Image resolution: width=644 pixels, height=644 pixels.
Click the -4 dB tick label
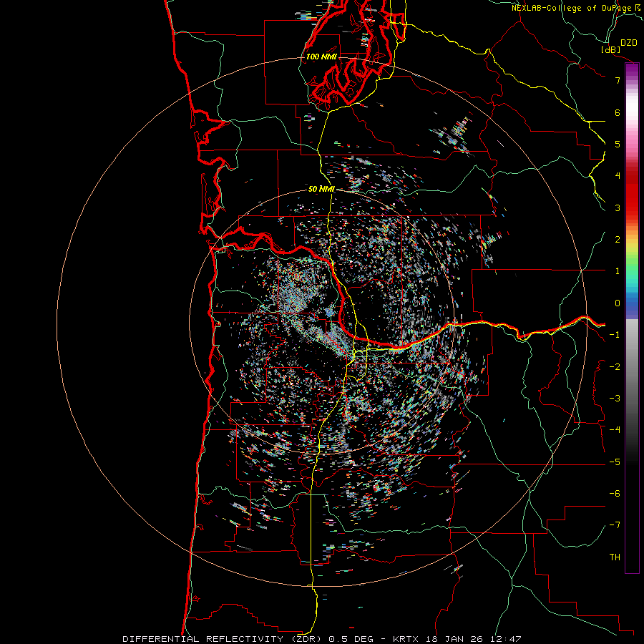(615, 430)
